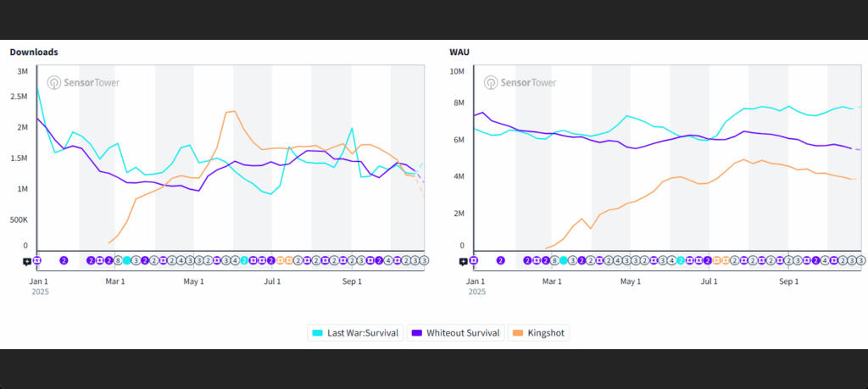Screen dimensions: 868x389
Task: Click the annotation comment icon under WAU chart
Action: pyautogui.click(x=465, y=262)
